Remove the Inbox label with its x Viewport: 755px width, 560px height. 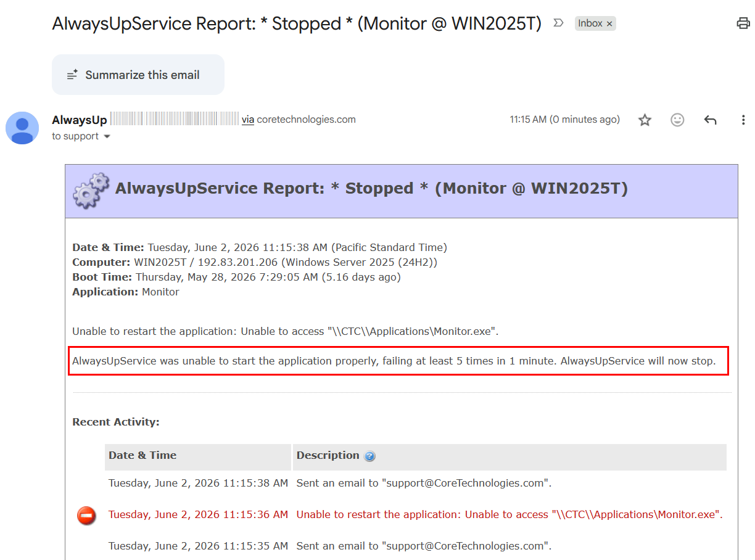coord(609,23)
